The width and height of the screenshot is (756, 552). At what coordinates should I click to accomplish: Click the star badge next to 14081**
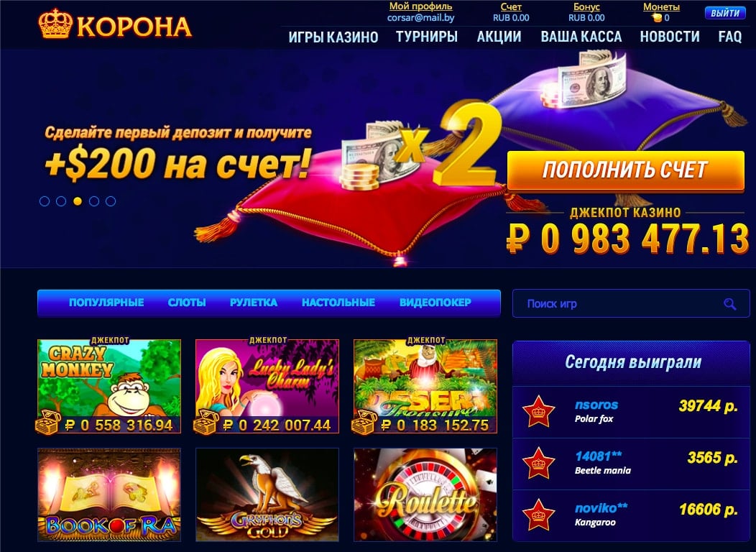coord(538,463)
